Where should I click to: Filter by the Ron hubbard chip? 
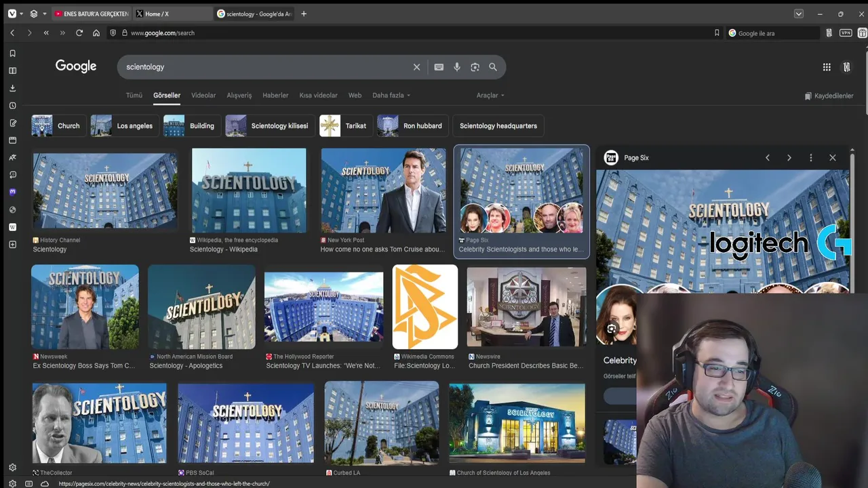pos(412,125)
